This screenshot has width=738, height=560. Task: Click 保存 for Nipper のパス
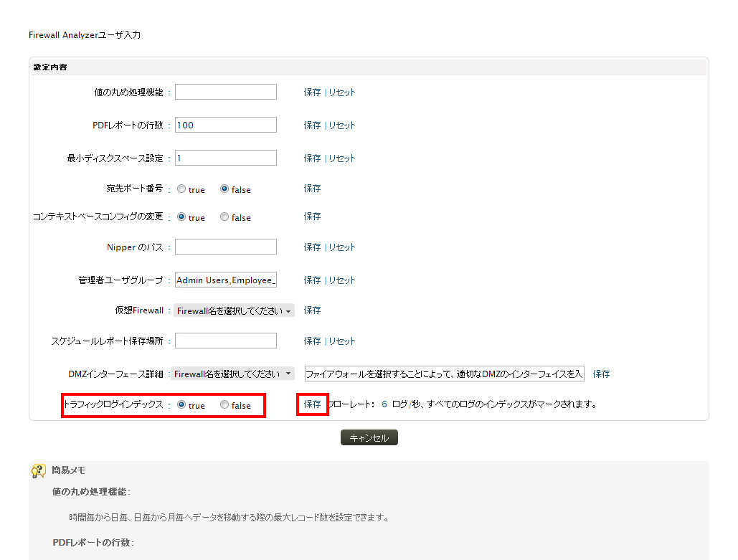point(312,247)
